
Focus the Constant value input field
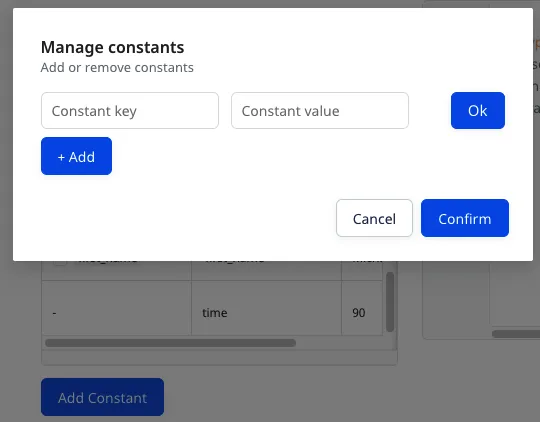click(320, 111)
